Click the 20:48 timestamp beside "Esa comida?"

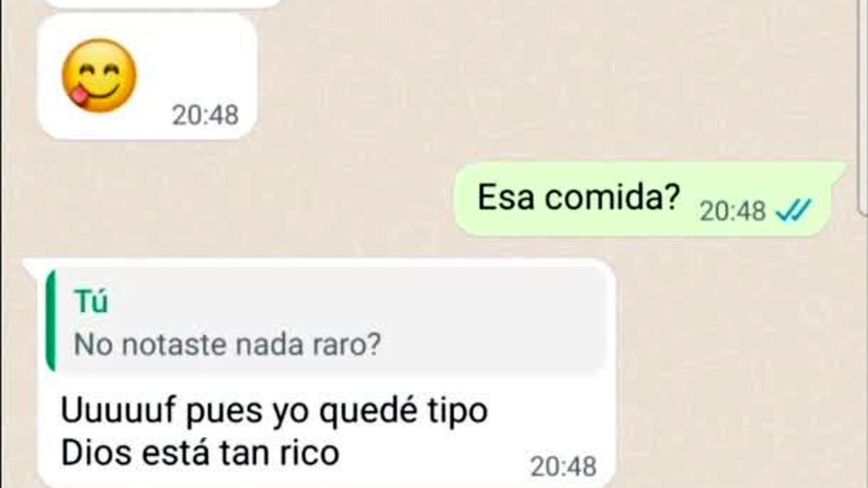click(x=732, y=211)
